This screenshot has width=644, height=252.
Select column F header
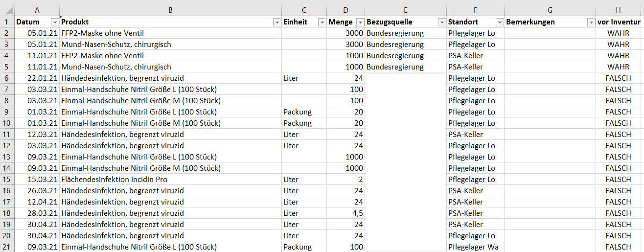(475, 10)
